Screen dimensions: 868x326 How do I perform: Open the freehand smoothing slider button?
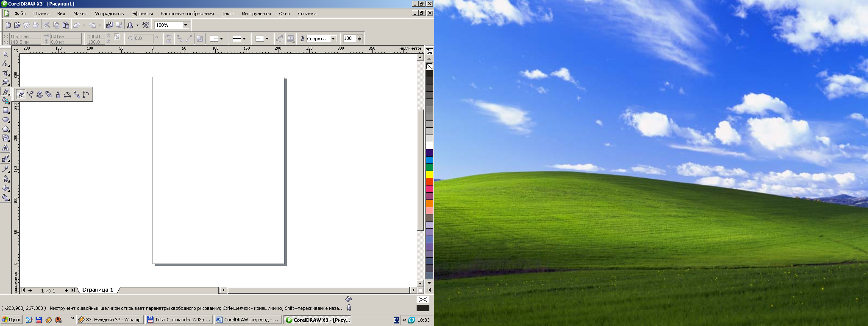359,39
